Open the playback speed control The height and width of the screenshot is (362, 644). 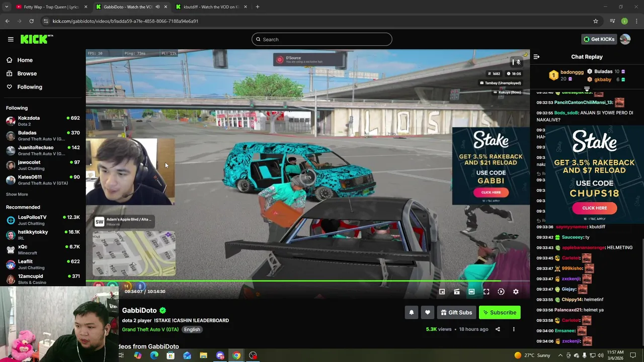(501, 292)
